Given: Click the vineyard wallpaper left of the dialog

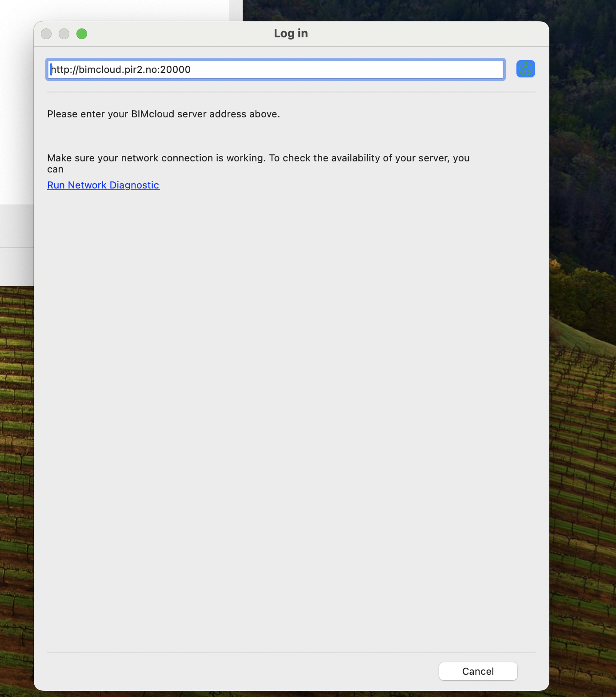Looking at the screenshot, I should (16, 445).
